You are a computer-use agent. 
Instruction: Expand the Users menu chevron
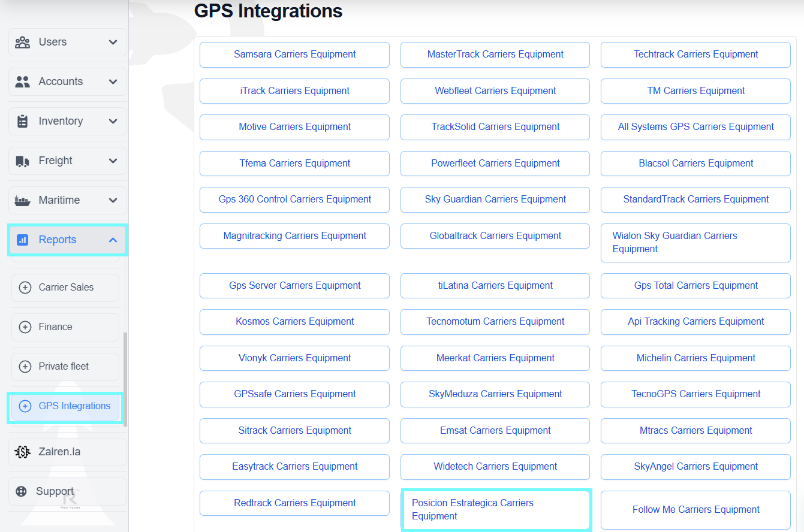(113, 42)
